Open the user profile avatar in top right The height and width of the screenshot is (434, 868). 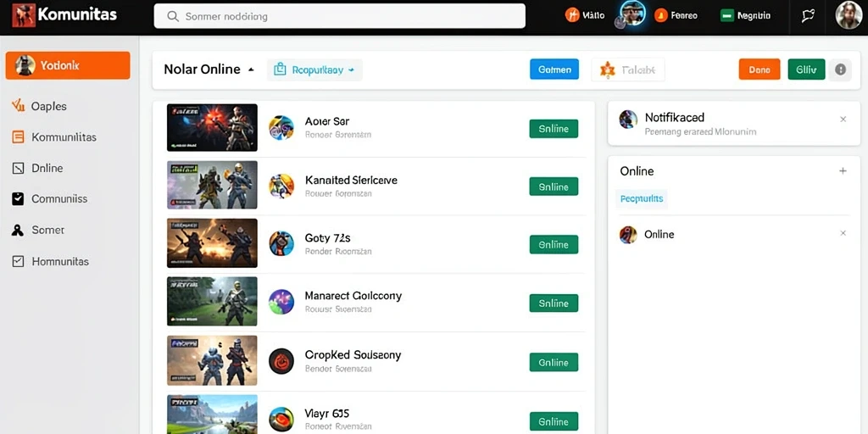tap(848, 15)
